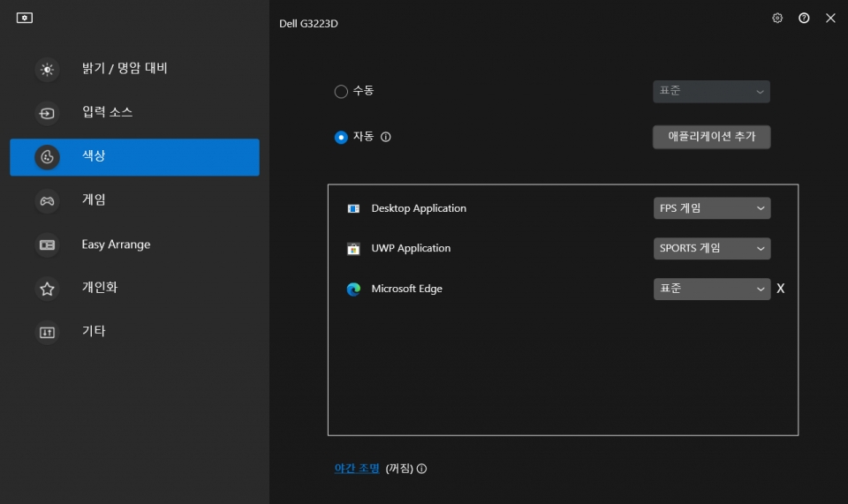Image resolution: width=848 pixels, height=504 pixels.
Task: Select the 수동 radio button
Action: click(341, 91)
